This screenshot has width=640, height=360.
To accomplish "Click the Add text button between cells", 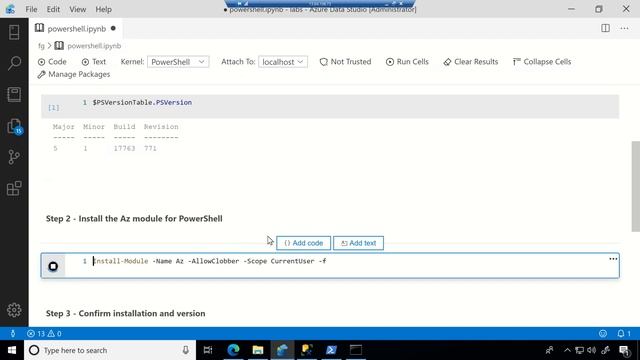I will [x=358, y=243].
